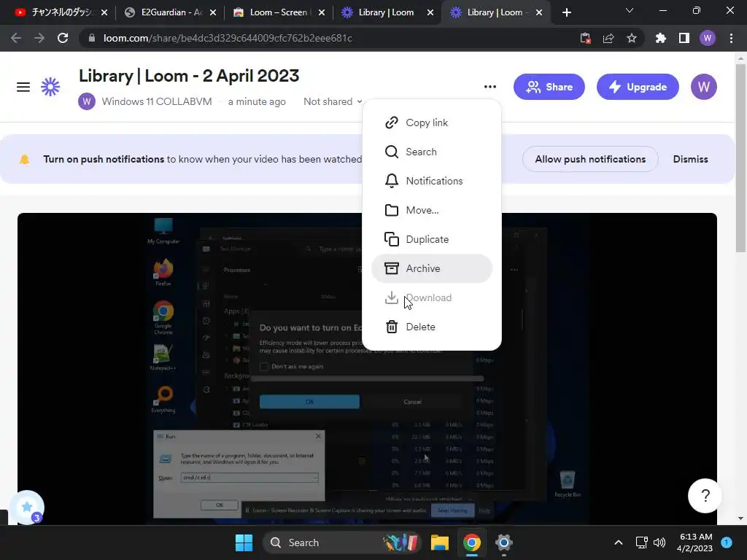
Task: Open the hamburger navigation menu
Action: pos(23,87)
